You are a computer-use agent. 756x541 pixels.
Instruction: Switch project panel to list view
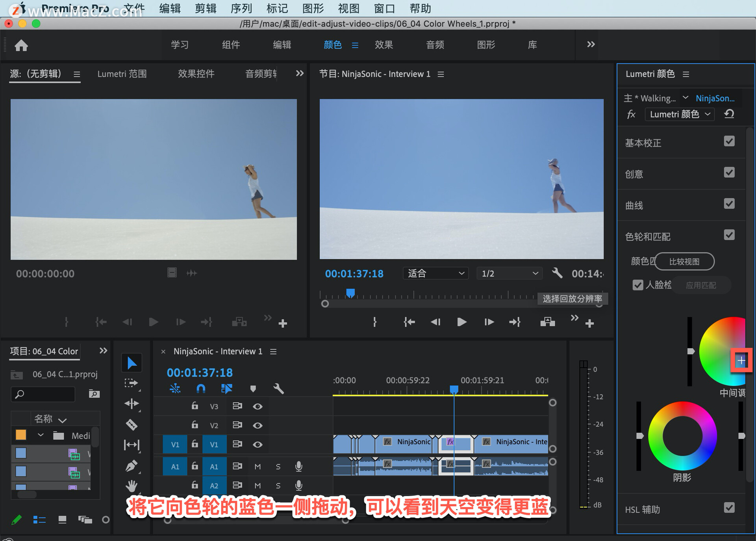39,520
